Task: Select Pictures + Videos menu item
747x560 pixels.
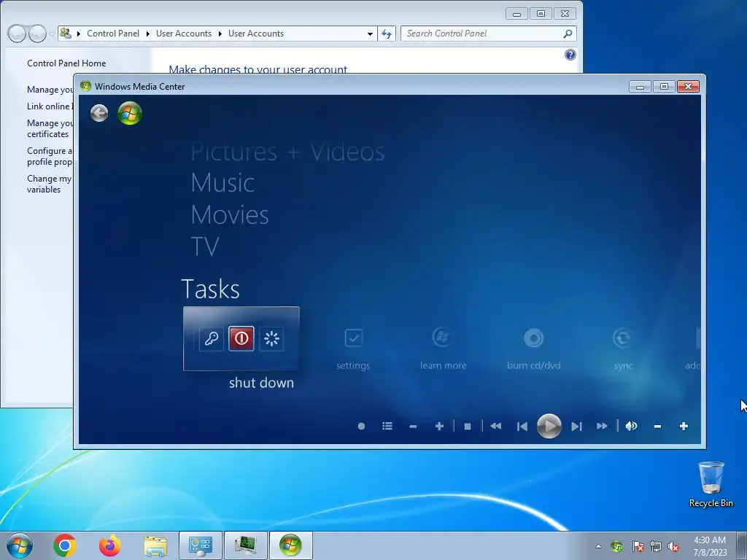Action: pyautogui.click(x=287, y=152)
